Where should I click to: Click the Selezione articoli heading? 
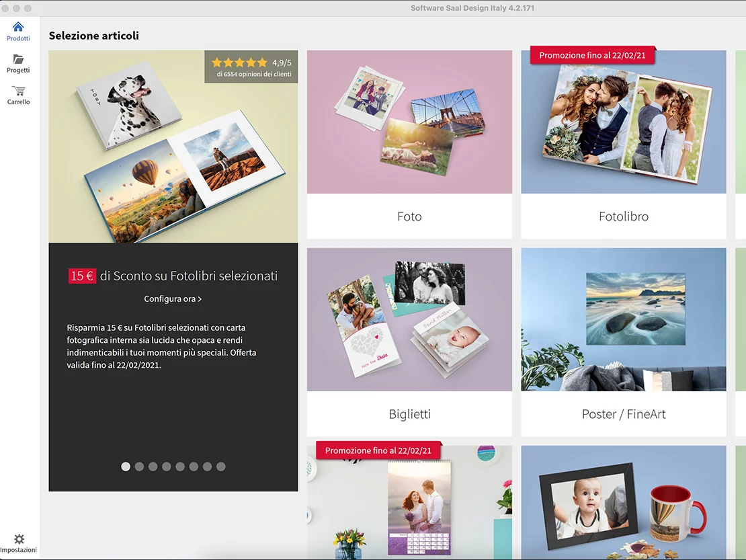(93, 36)
